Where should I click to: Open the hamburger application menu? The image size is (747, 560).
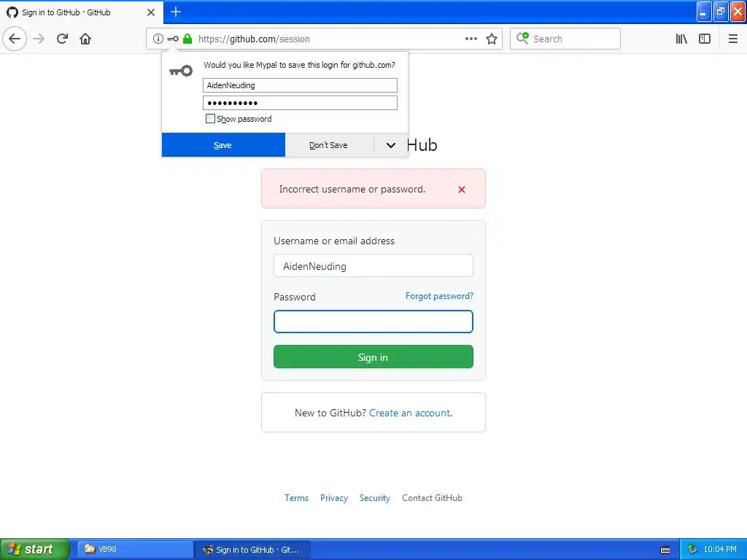pyautogui.click(x=732, y=39)
